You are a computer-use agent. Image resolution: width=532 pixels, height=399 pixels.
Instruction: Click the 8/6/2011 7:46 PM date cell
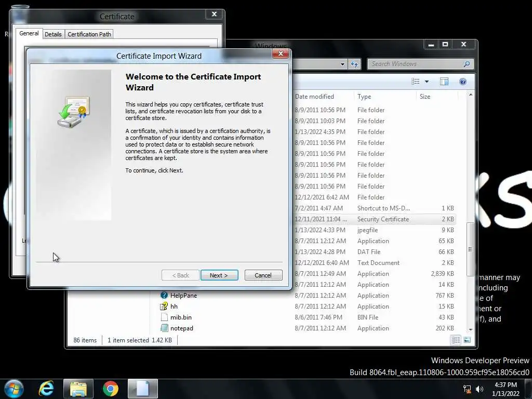[x=318, y=317]
